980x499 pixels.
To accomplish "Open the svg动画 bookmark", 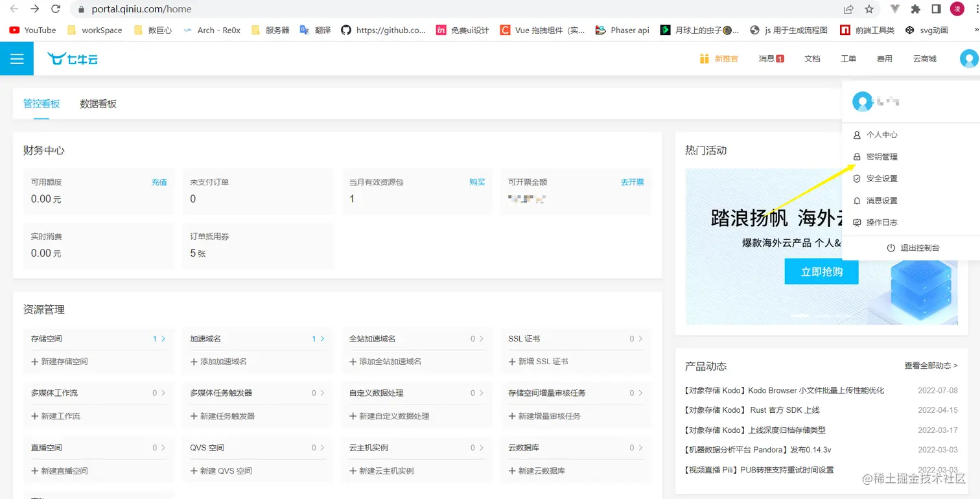I will click(x=927, y=30).
